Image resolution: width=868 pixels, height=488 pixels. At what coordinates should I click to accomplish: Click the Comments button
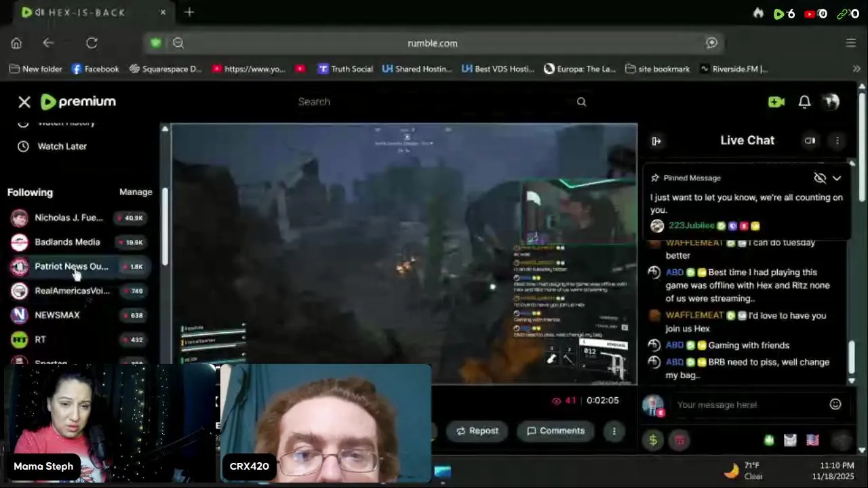(555, 431)
